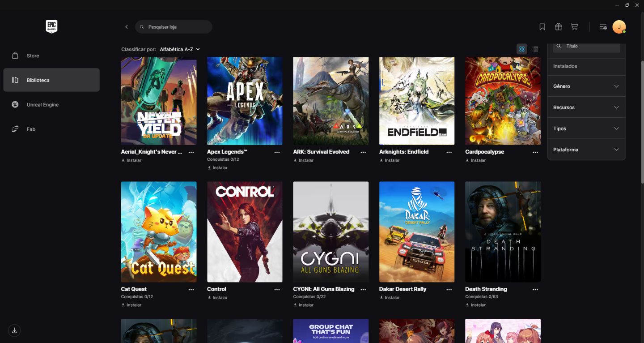Click the Título filter field
Screen dimensions: 644x343
tap(586, 47)
